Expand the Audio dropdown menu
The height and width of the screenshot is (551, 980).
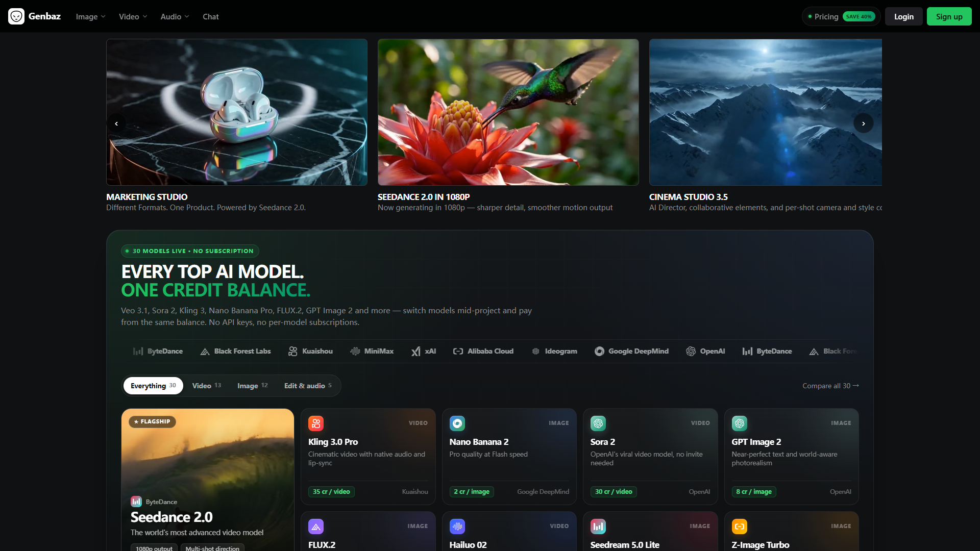tap(175, 16)
